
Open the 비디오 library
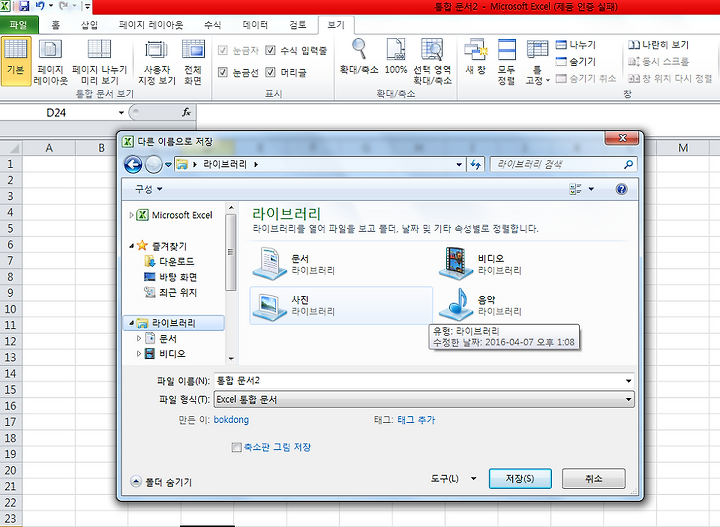click(x=480, y=264)
